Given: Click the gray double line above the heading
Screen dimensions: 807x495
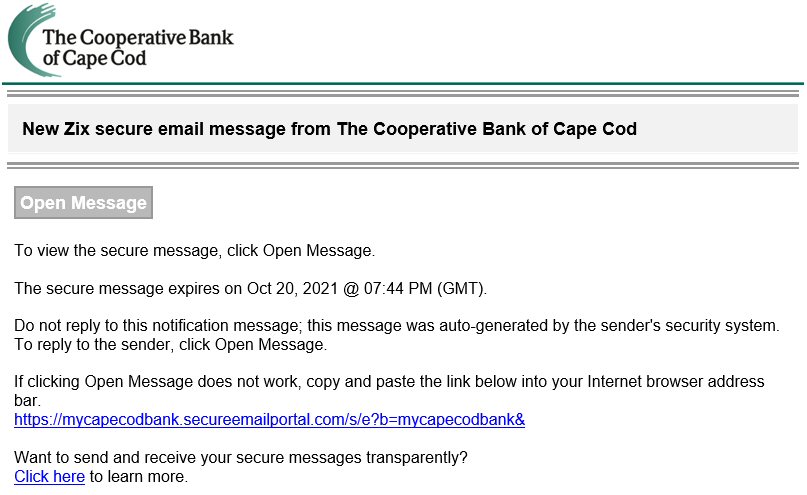Looking at the screenshot, I should 403,94.
